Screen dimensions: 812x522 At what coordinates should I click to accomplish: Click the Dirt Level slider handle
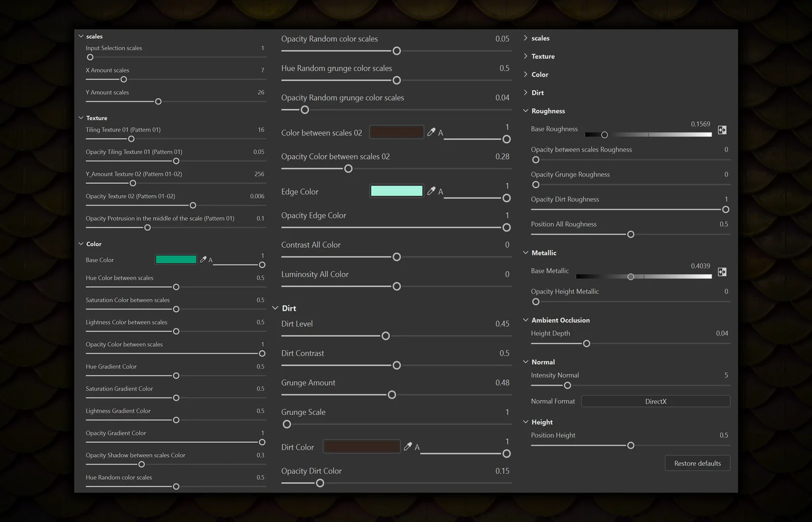(x=385, y=335)
